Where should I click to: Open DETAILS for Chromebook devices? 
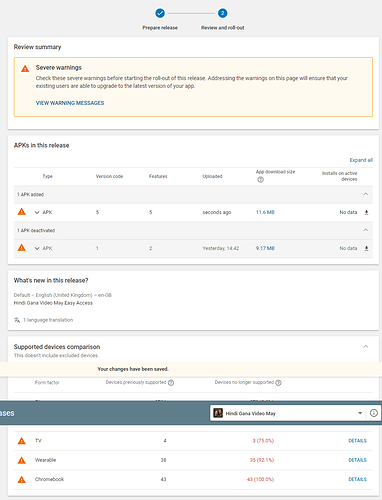tap(357, 479)
